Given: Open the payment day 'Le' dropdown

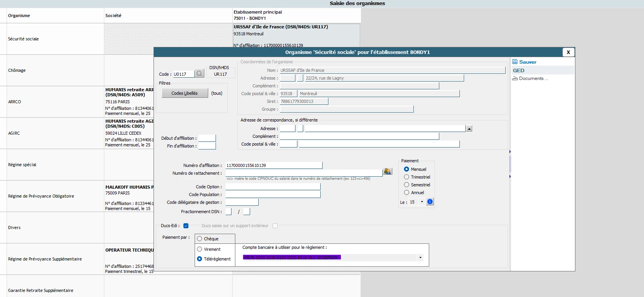Looking at the screenshot, I should tap(422, 202).
